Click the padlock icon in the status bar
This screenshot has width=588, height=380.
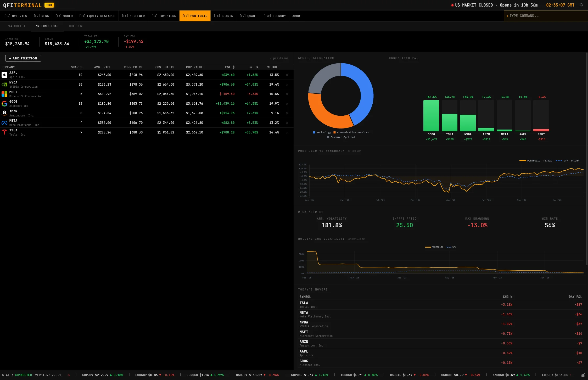[584, 375]
